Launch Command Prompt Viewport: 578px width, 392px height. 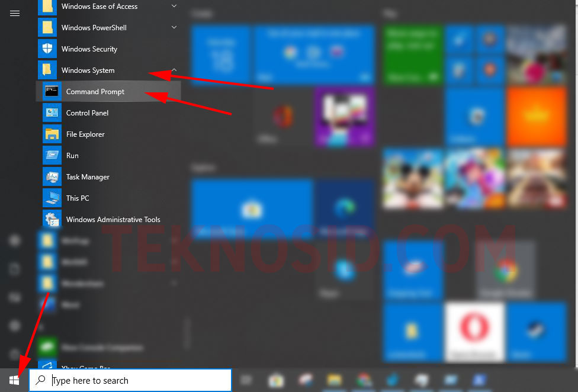pyautogui.click(x=109, y=91)
